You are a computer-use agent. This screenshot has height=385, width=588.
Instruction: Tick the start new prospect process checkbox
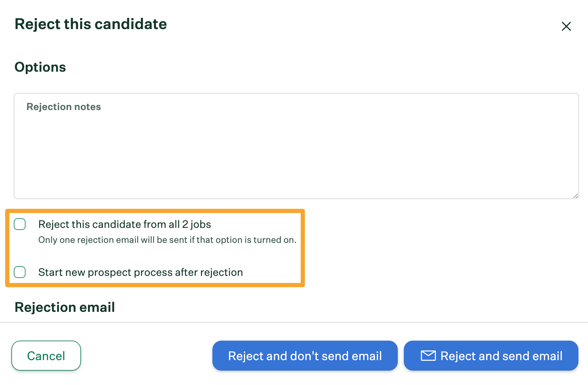click(20, 272)
